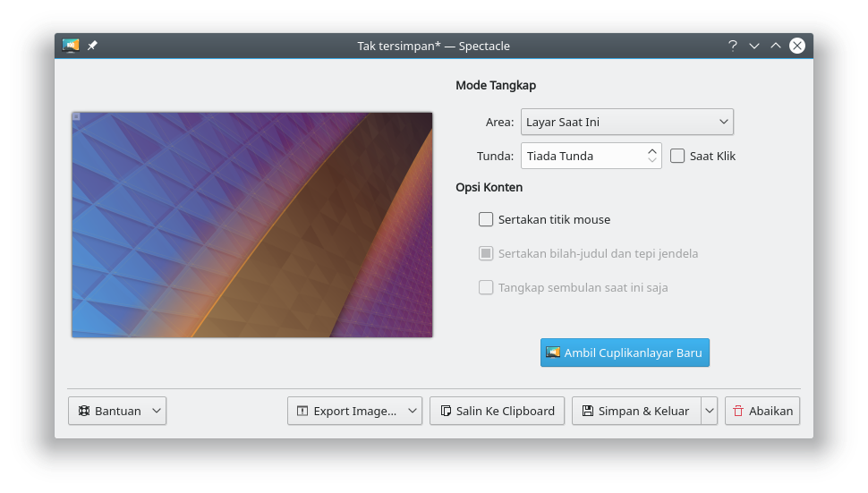The height and width of the screenshot is (493, 868).
Task: Open the Area dropdown showing Layar Saat Ini
Action: point(626,122)
